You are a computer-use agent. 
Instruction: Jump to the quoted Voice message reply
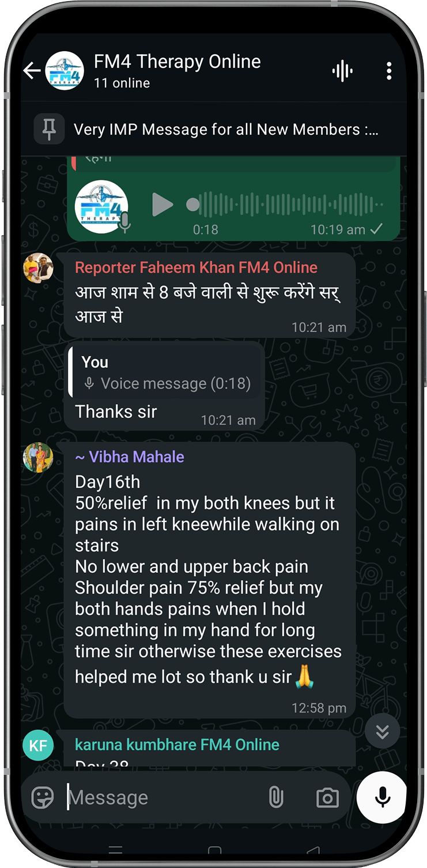tap(165, 373)
